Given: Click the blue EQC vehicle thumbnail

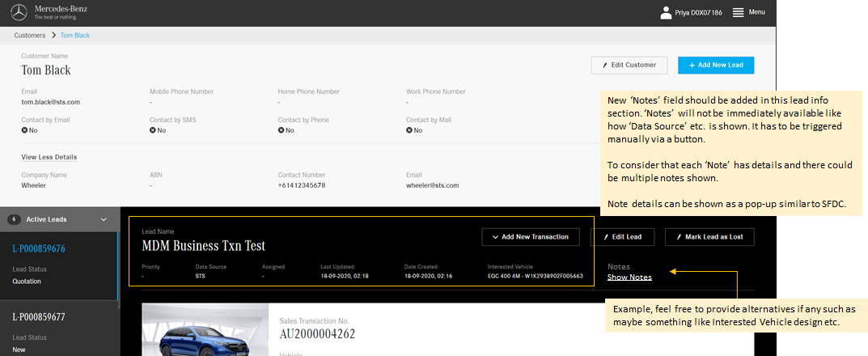Looking at the screenshot, I should click(205, 330).
